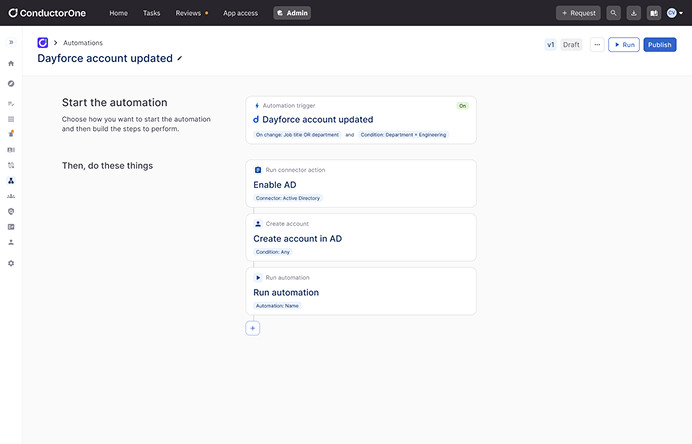692x444 pixels.
Task: Click the page title Dayforce account updated
Action: [105, 58]
